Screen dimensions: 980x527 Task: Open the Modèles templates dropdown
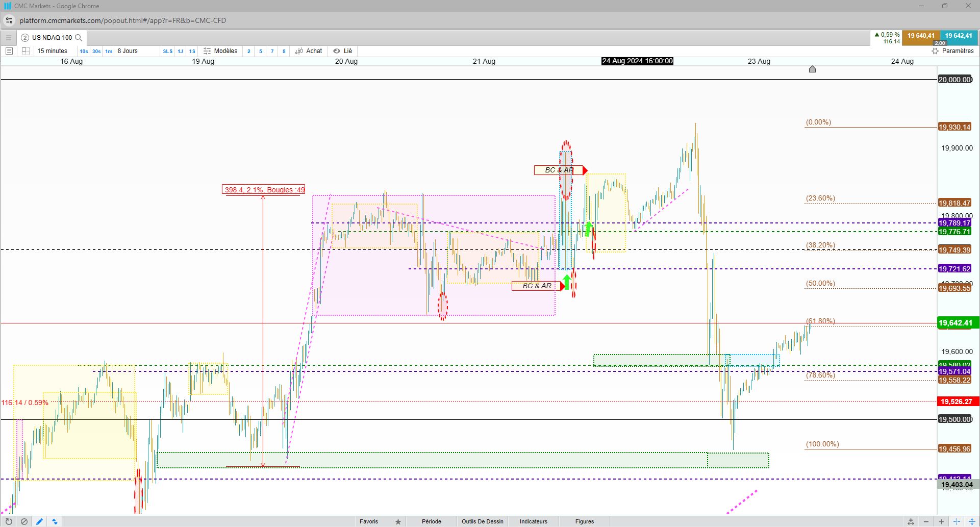(220, 51)
